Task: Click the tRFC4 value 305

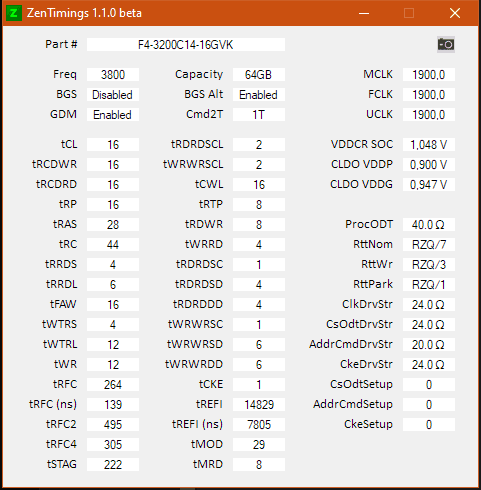Action: [113, 444]
